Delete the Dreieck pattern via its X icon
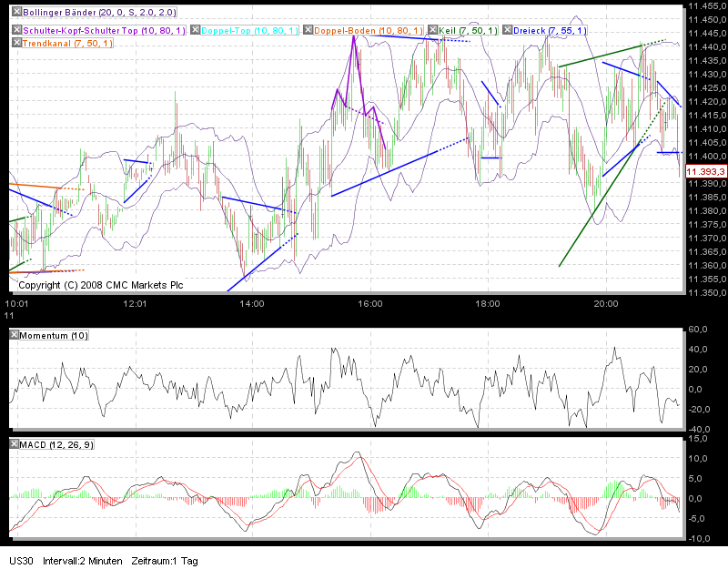Viewport: 728px width, 569px height. (508, 30)
